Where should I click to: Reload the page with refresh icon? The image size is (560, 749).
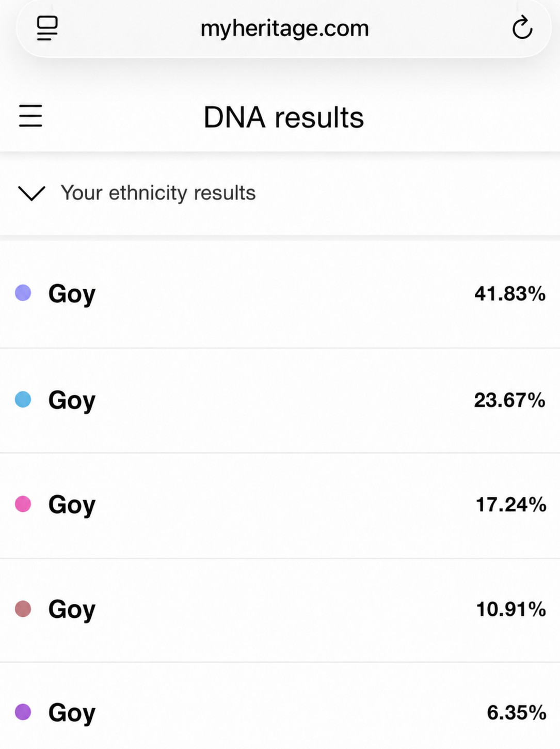coord(522,27)
